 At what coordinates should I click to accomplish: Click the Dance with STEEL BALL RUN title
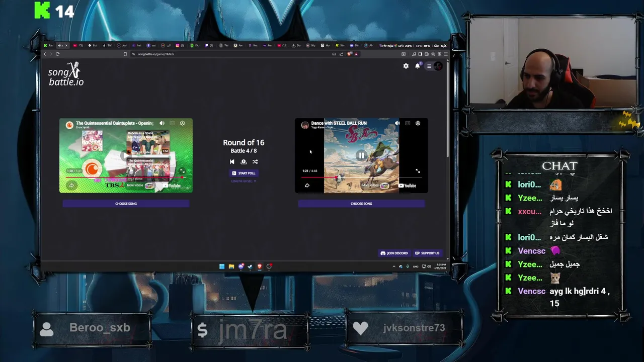(339, 123)
